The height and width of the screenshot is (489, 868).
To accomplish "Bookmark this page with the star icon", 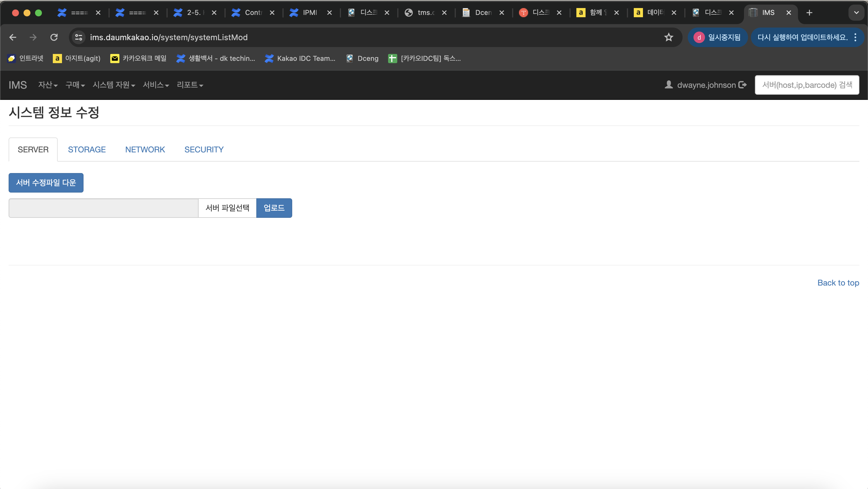I will coord(669,37).
